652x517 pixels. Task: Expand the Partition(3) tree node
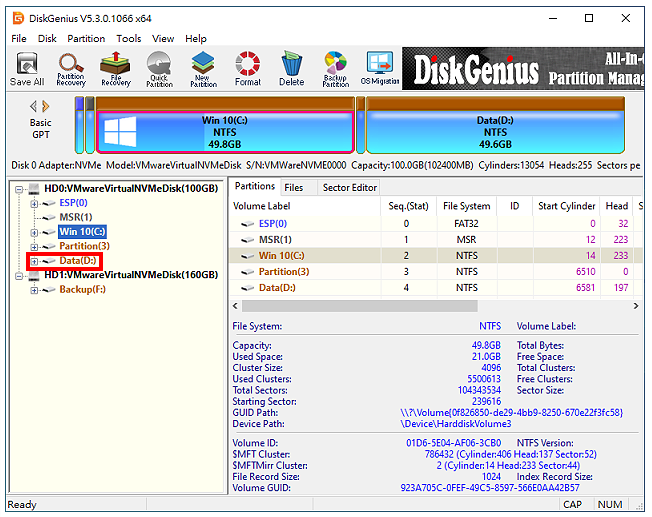(34, 247)
